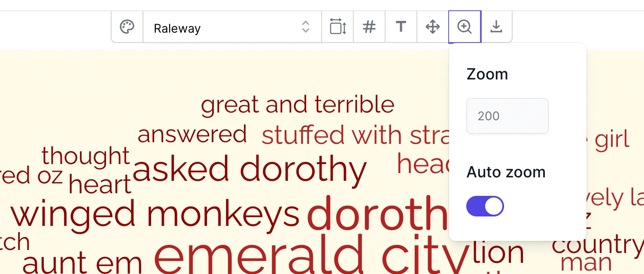Screen dimensions: 644x274
Task: Open the Raleway font dropdown
Action: (232, 27)
